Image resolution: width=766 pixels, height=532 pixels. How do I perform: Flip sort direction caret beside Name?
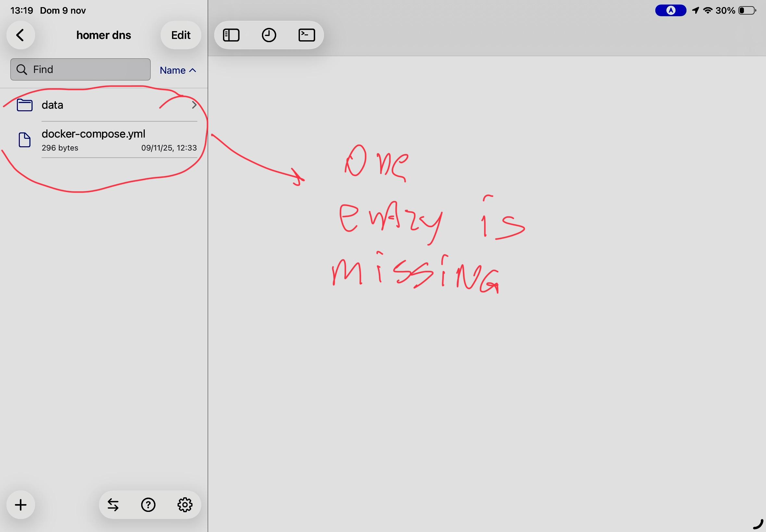click(x=192, y=70)
